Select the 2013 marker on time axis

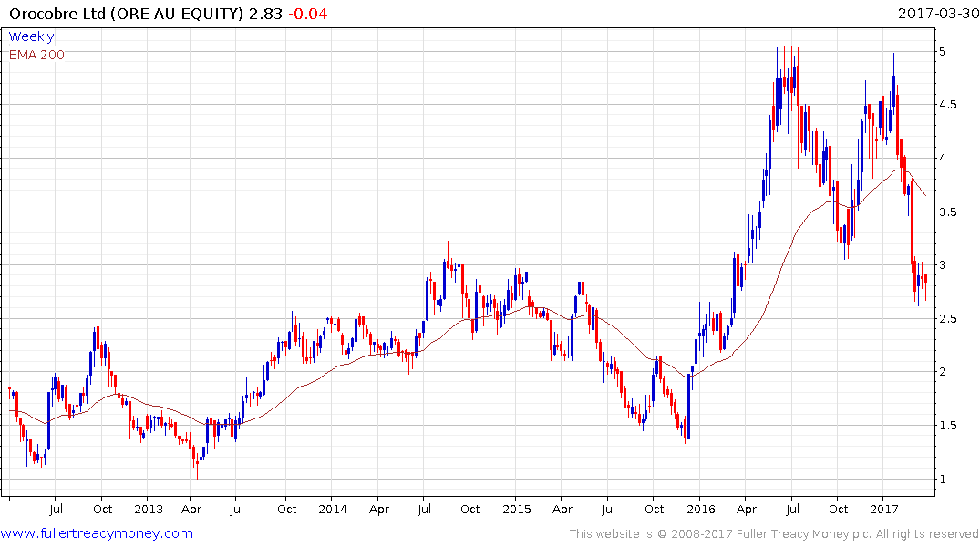148,510
